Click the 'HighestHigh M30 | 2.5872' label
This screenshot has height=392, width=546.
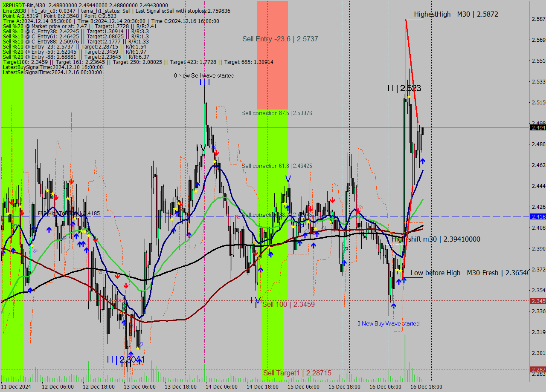tap(456, 14)
